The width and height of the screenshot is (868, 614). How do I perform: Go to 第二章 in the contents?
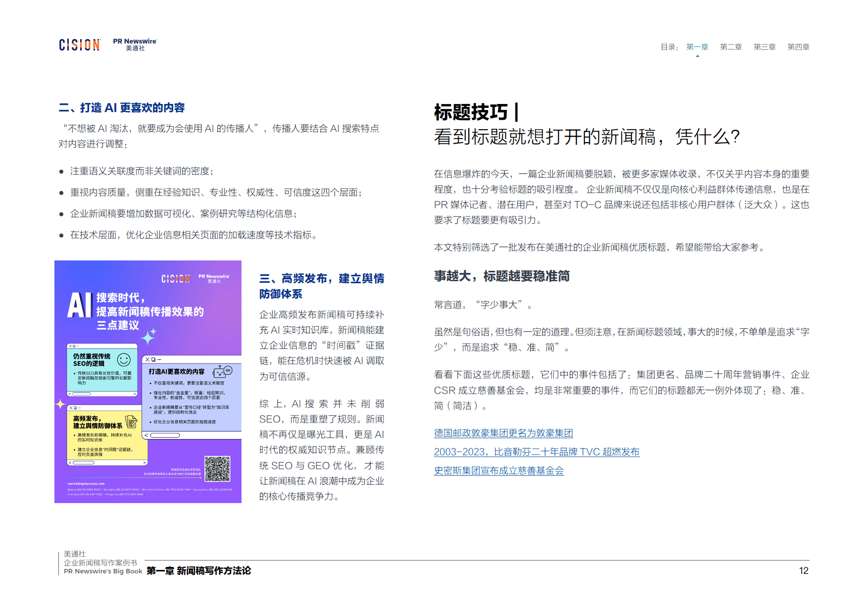click(x=731, y=47)
